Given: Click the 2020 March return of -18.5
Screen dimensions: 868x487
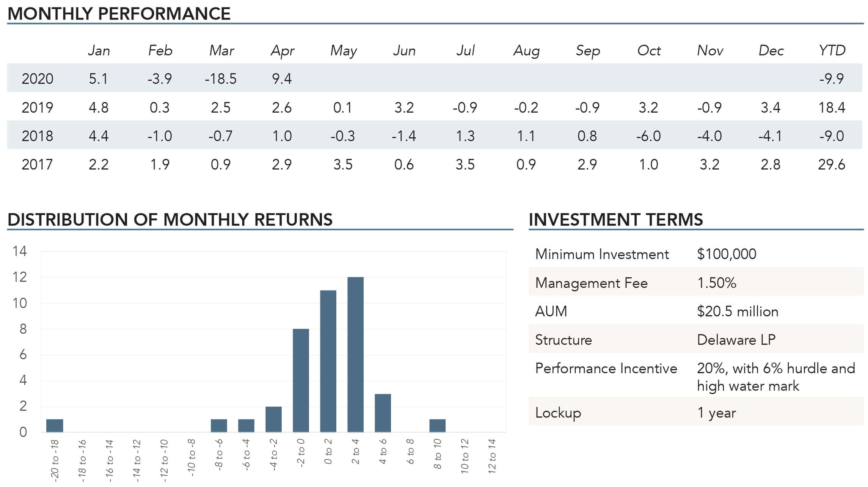Looking at the screenshot, I should coord(220,79).
